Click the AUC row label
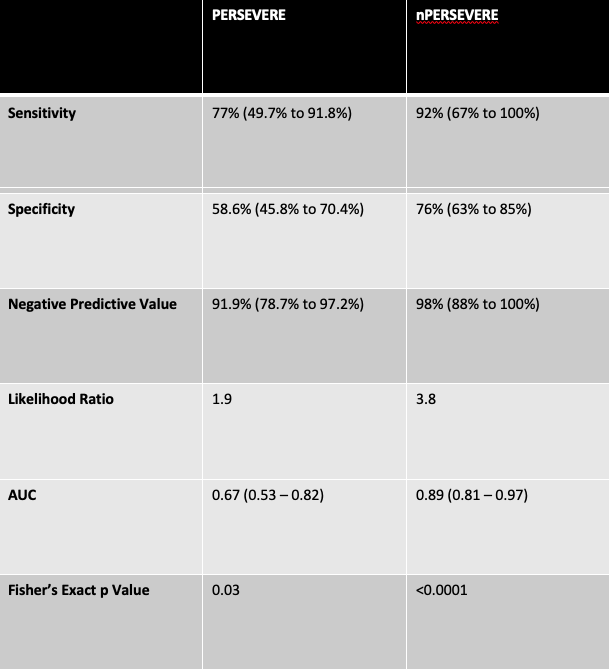The width and height of the screenshot is (609, 669). click(22, 495)
